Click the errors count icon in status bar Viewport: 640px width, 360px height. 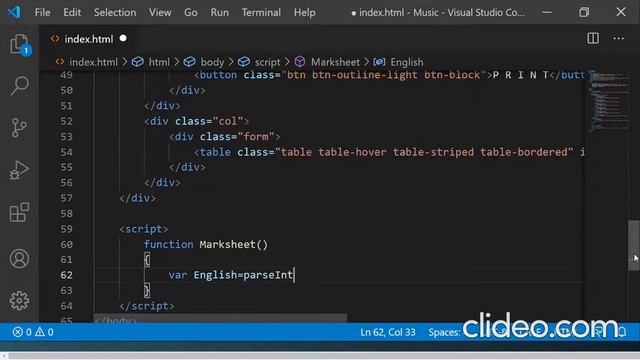(x=22, y=332)
